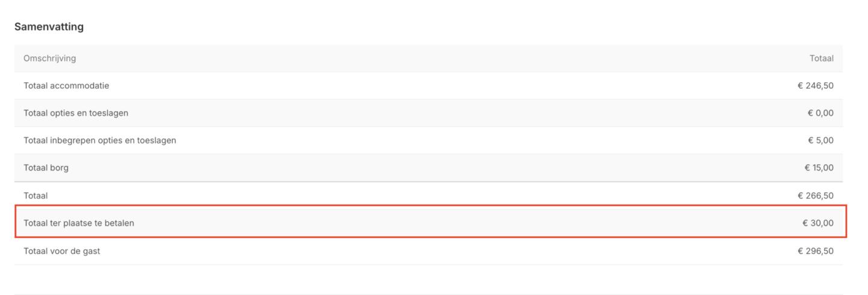
Task: Select the Totaal borg row label
Action: (x=46, y=168)
